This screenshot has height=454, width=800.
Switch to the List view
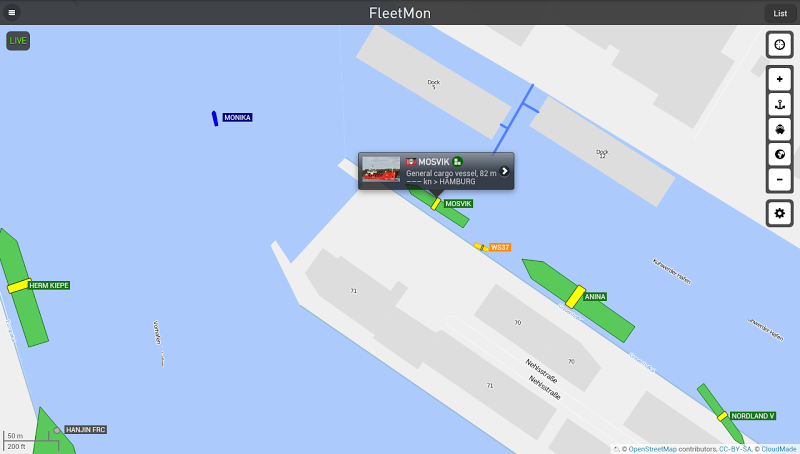pyautogui.click(x=780, y=13)
